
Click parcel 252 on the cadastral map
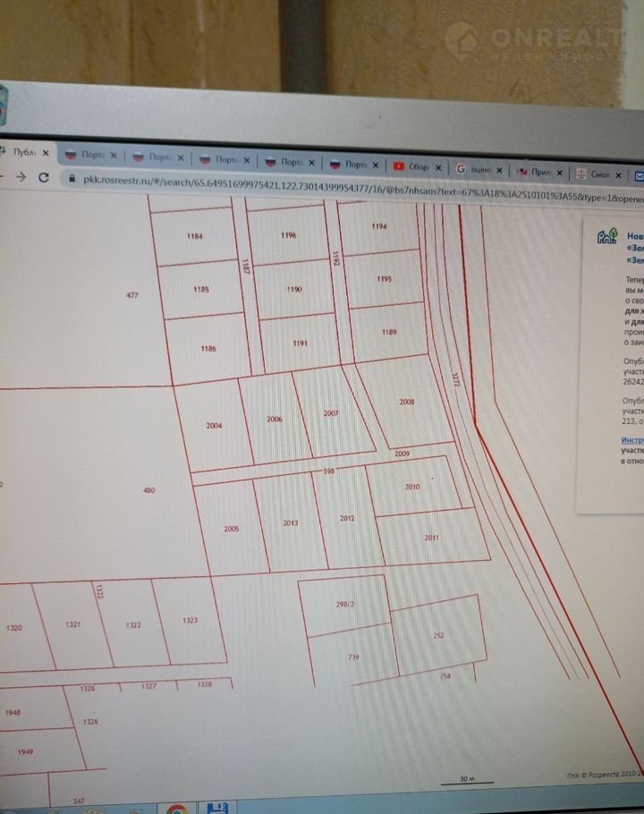pyautogui.click(x=438, y=635)
